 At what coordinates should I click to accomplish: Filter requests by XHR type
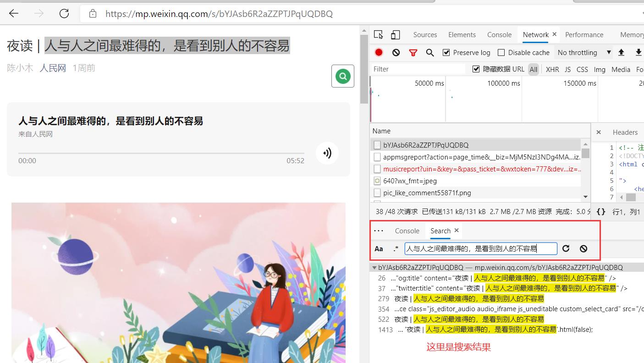(552, 69)
